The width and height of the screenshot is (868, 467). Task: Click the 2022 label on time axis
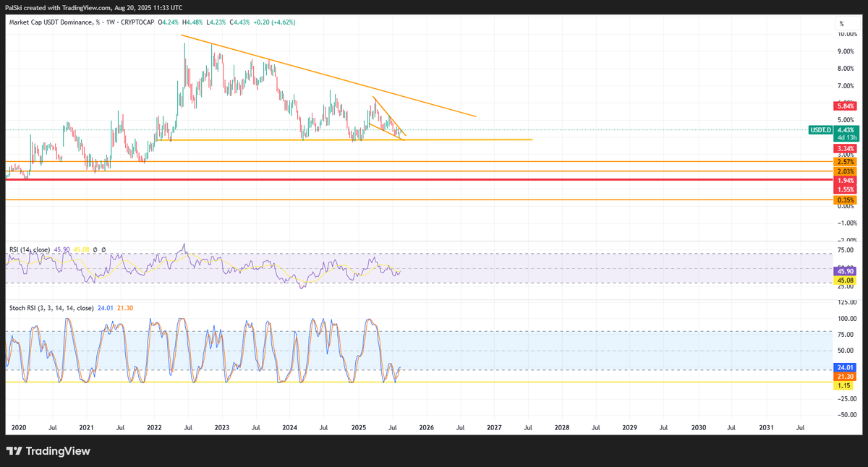click(x=153, y=429)
